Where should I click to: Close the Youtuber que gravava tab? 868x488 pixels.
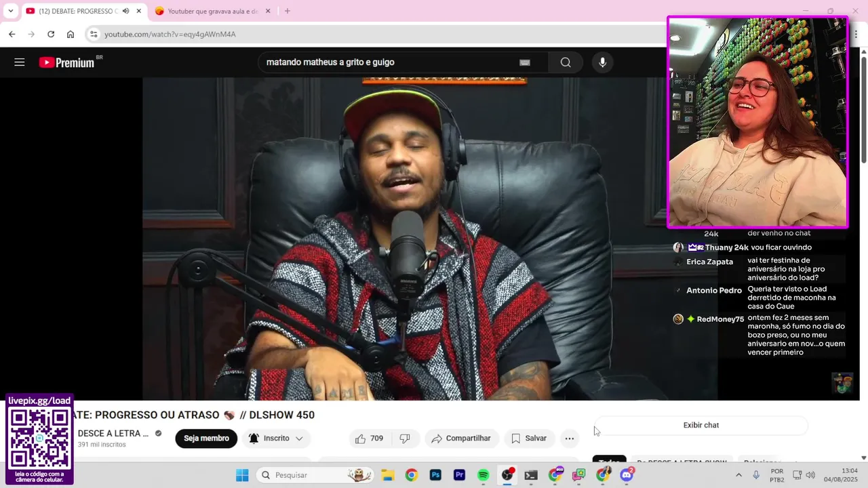tap(268, 11)
